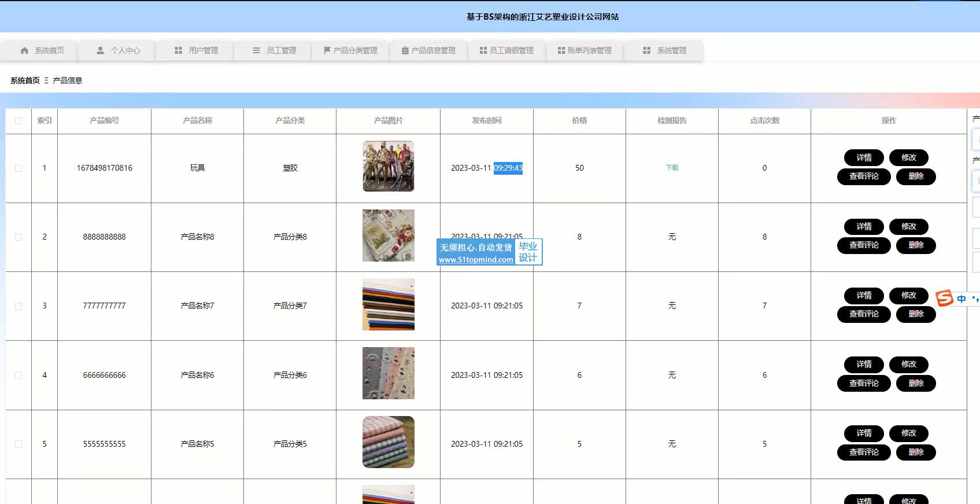Open the 用户管理 menu

pyautogui.click(x=195, y=50)
